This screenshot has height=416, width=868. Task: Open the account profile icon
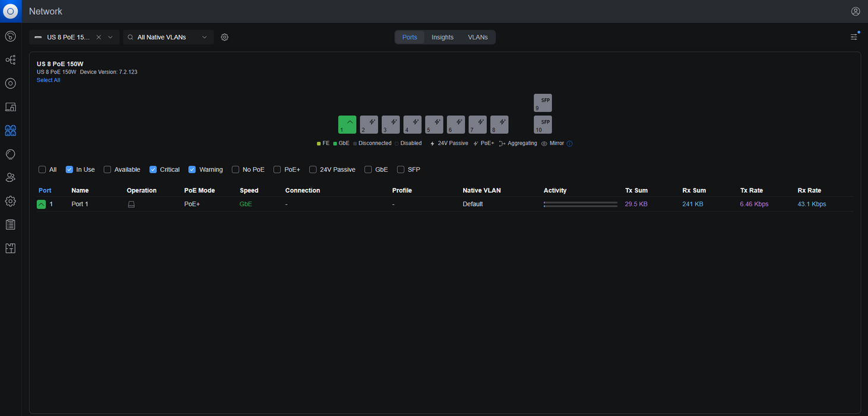856,11
